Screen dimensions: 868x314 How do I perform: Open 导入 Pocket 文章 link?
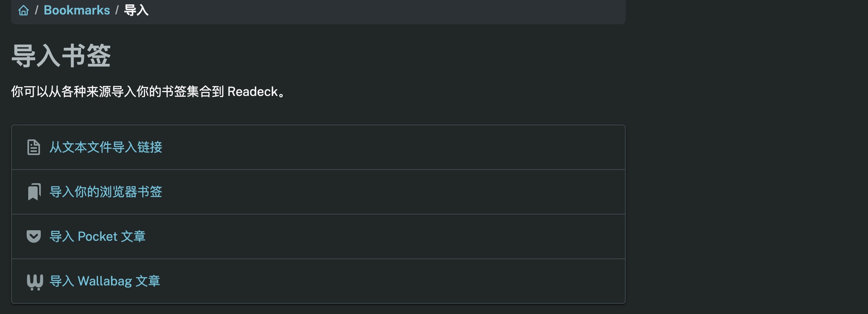click(x=98, y=236)
